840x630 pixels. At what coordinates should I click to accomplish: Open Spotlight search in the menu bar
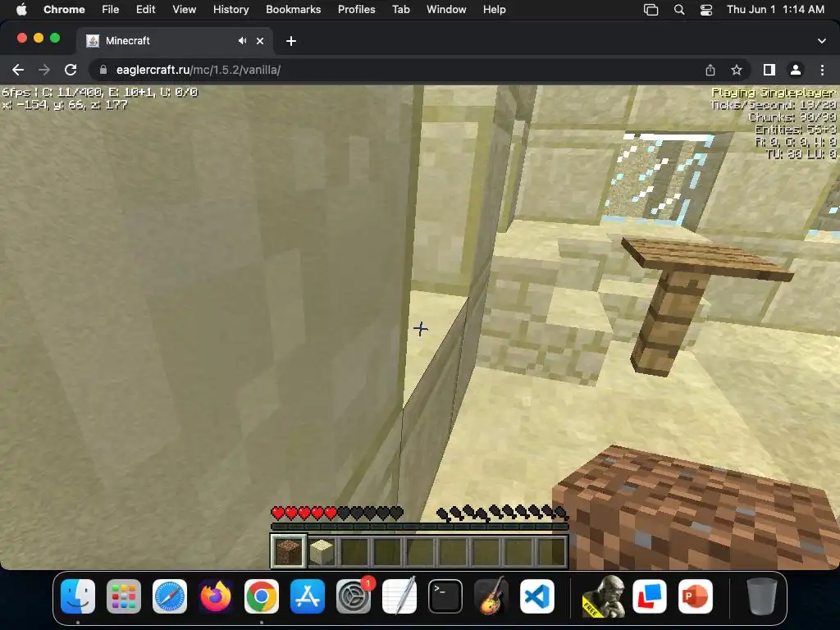[x=678, y=9]
